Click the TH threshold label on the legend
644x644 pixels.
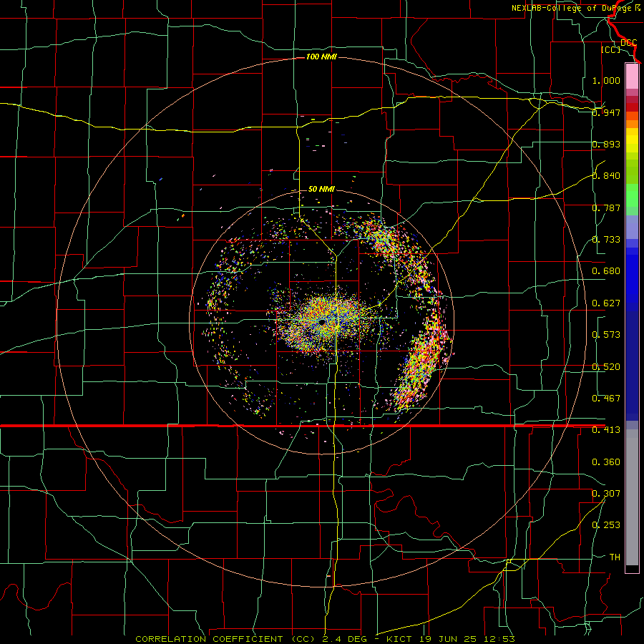[x=615, y=557]
